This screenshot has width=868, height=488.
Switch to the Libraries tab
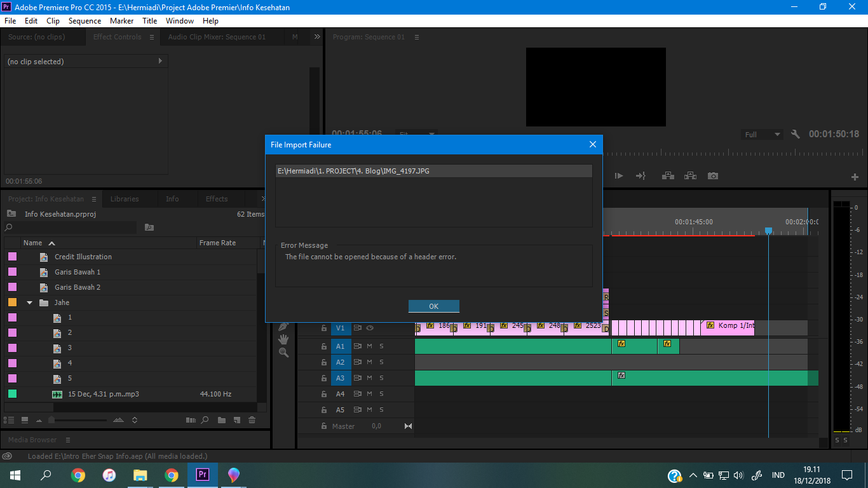[125, 199]
